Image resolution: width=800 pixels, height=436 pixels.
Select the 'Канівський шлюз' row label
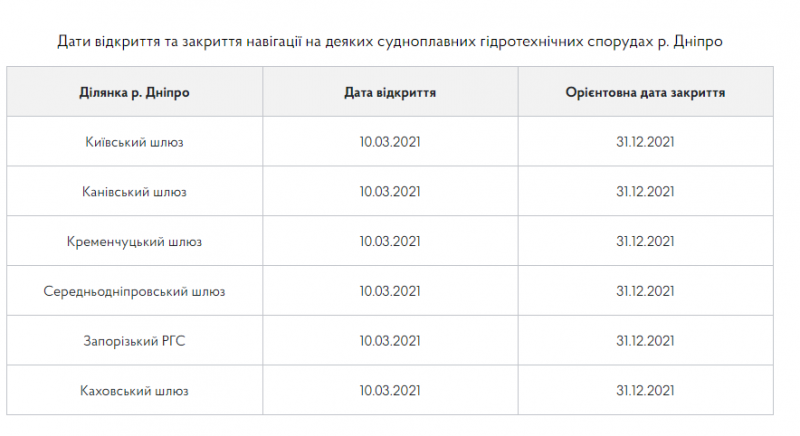[134, 192]
